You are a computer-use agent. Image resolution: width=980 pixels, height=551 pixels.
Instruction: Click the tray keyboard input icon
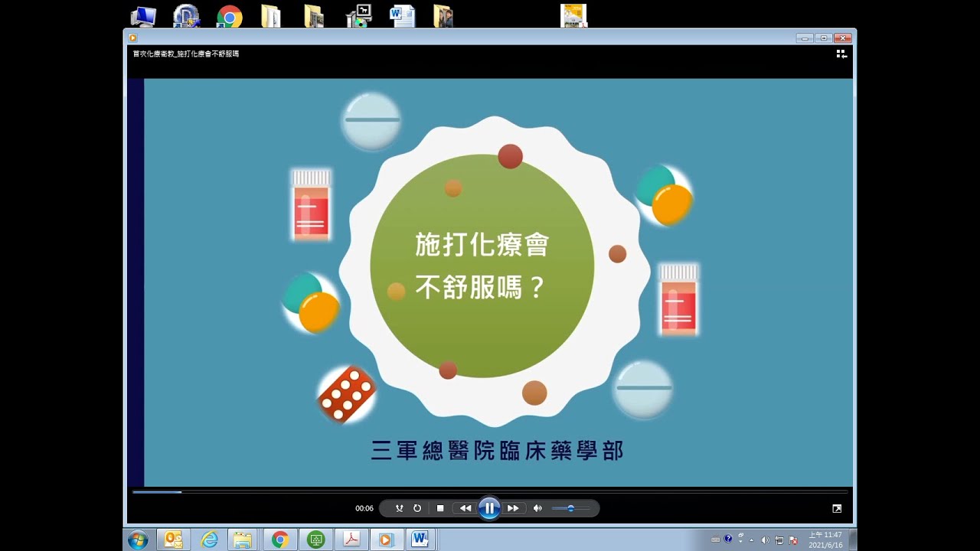(x=715, y=540)
